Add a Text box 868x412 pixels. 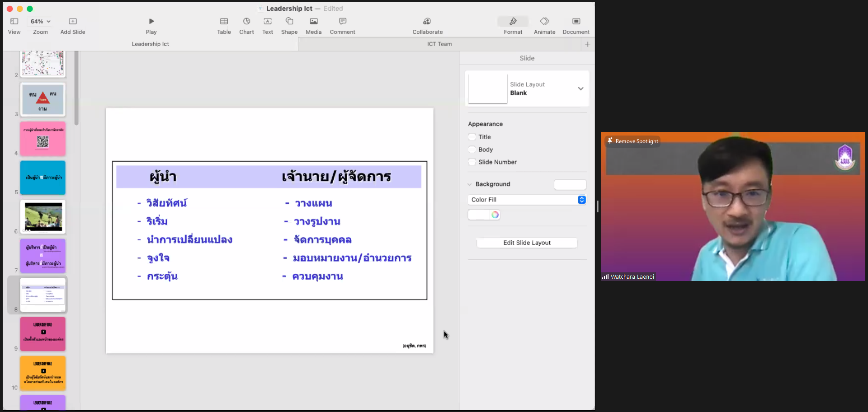(268, 26)
